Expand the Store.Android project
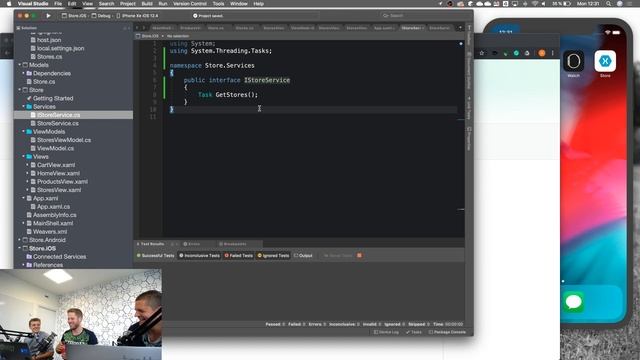This screenshot has width=640, height=360. 19,240
